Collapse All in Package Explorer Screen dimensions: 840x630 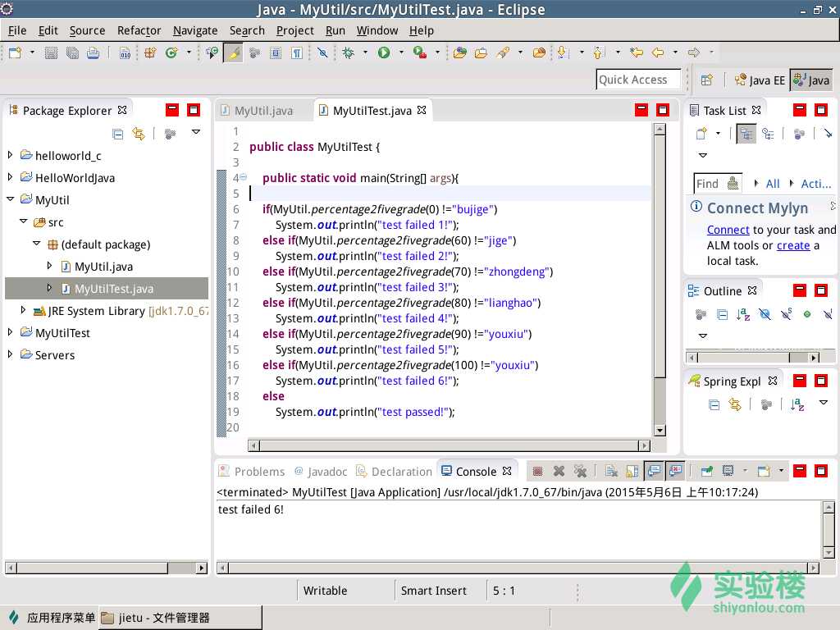click(118, 134)
